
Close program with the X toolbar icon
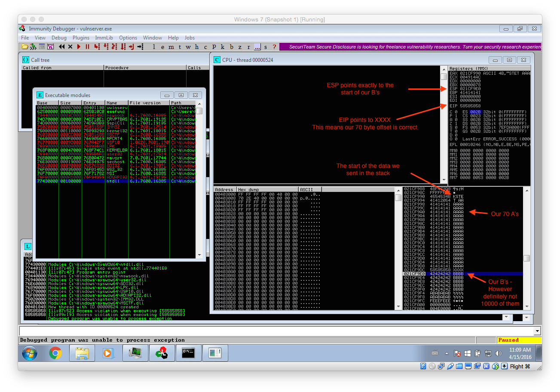[x=70, y=46]
